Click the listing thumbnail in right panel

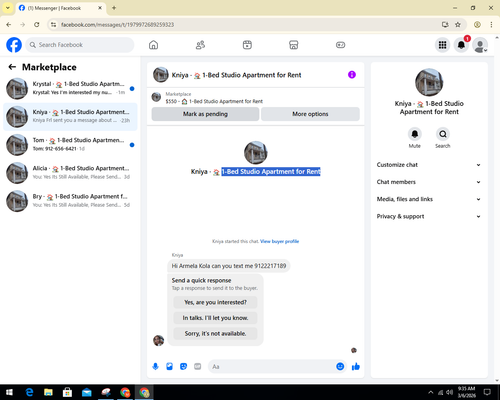tap(429, 82)
